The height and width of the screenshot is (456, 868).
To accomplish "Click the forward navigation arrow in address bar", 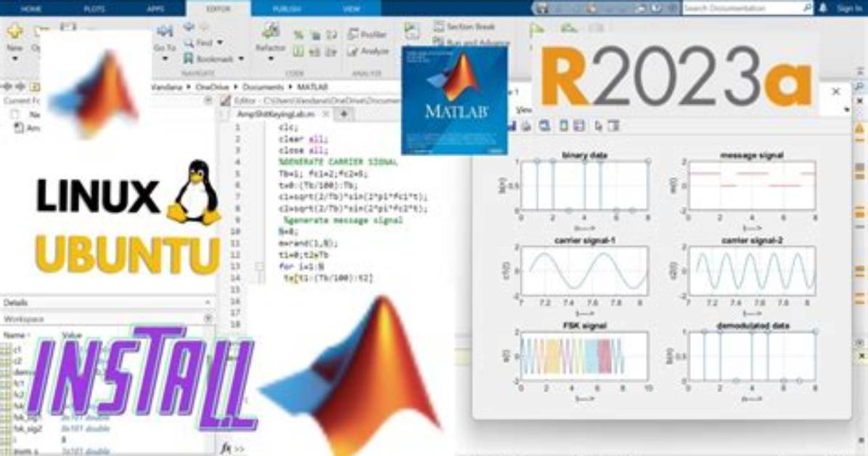I will (x=20, y=86).
